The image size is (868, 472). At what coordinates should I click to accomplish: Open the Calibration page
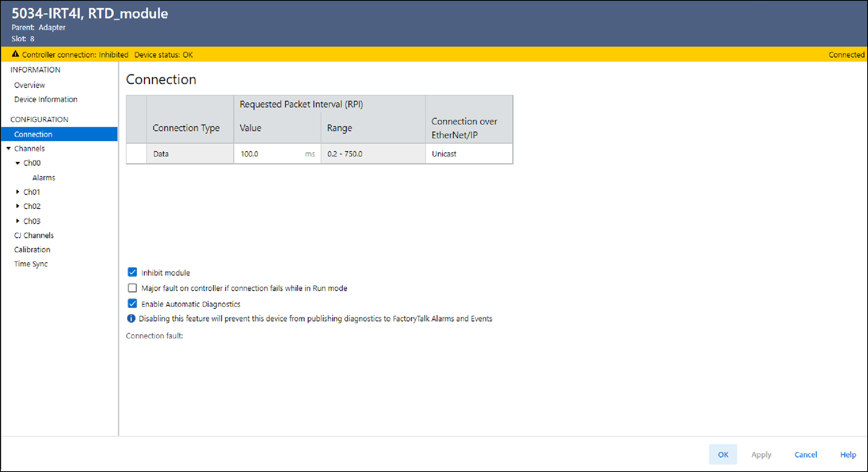click(32, 250)
